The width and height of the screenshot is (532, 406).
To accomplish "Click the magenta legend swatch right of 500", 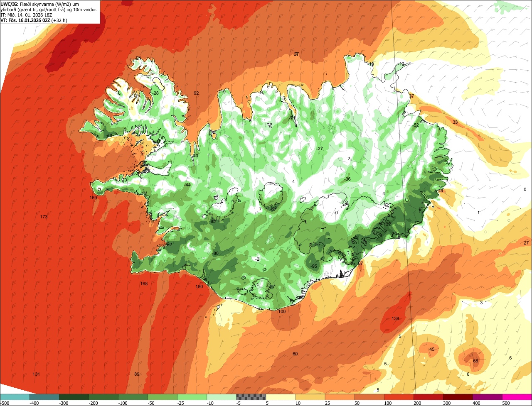I will pos(517,397).
